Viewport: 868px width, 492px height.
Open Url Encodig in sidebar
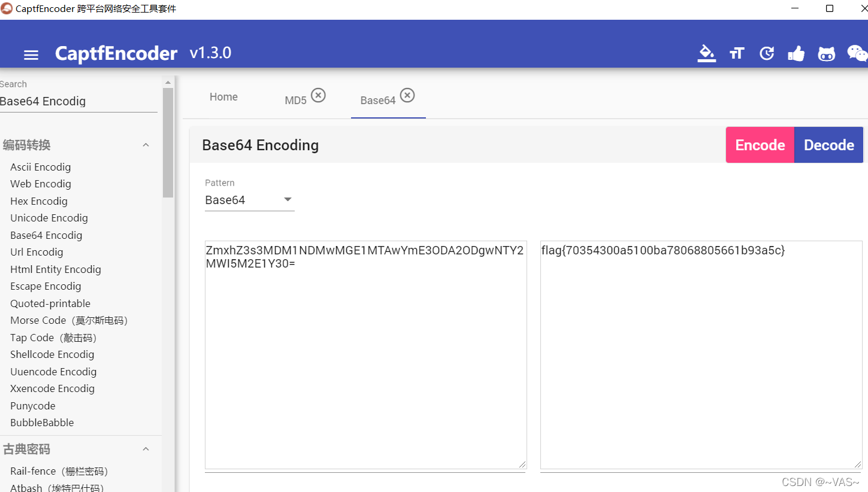pyautogui.click(x=37, y=252)
